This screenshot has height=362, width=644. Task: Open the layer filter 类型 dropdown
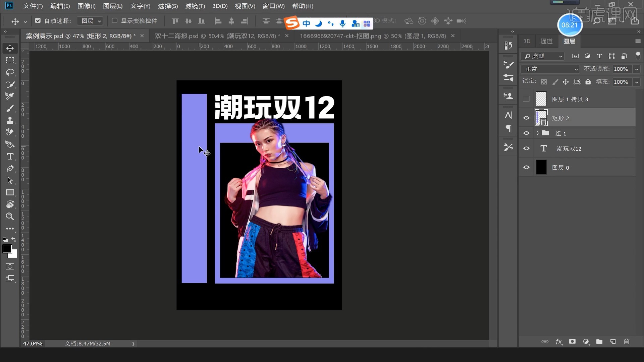pos(542,56)
